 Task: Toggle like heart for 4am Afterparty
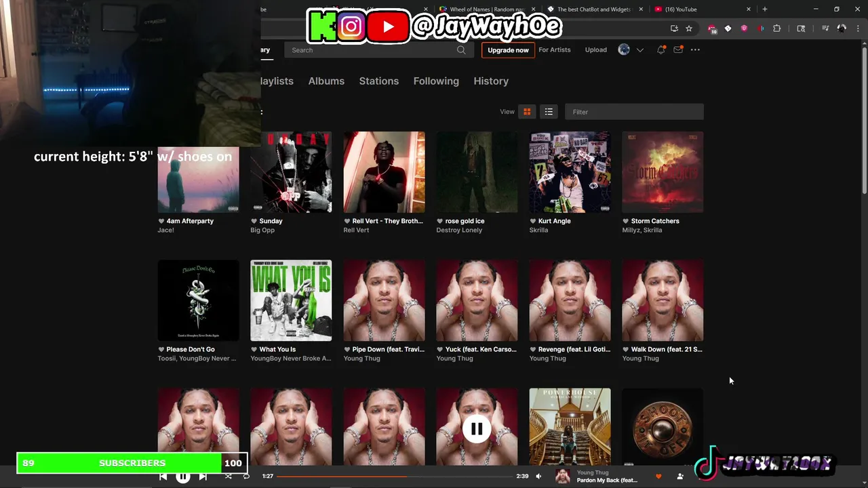click(161, 221)
